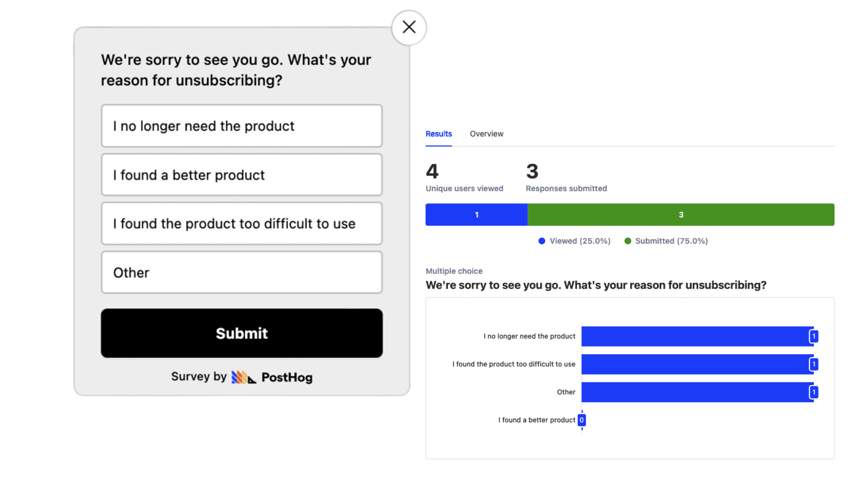The width and height of the screenshot is (868, 488).
Task: Pick "I found the product too difficult to use"
Action: 241,224
